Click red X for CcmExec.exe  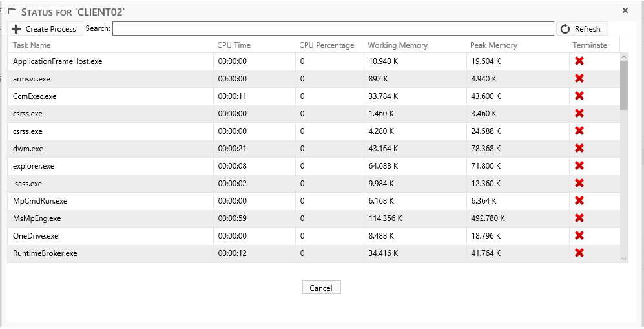click(579, 96)
